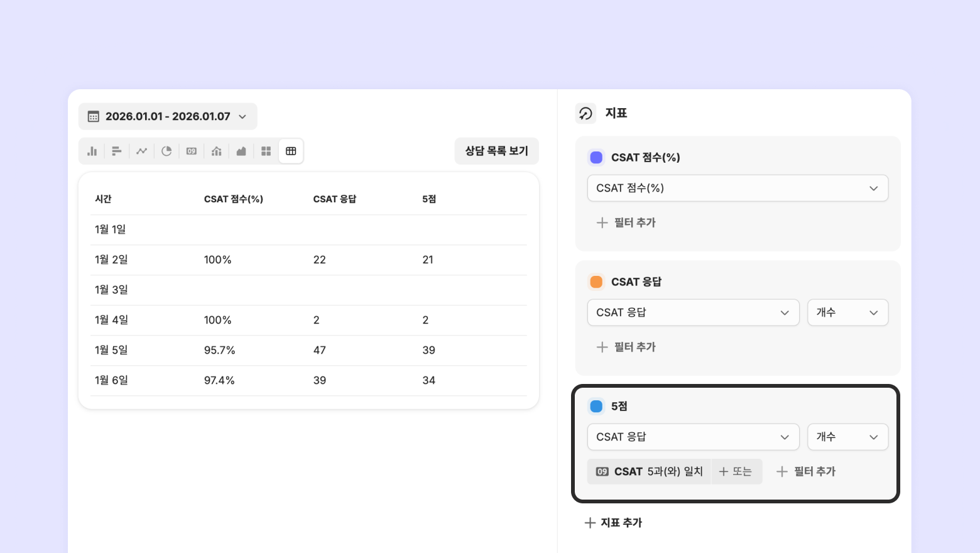Image resolution: width=980 pixels, height=553 pixels.
Task: Select the table view icon
Action: click(291, 151)
